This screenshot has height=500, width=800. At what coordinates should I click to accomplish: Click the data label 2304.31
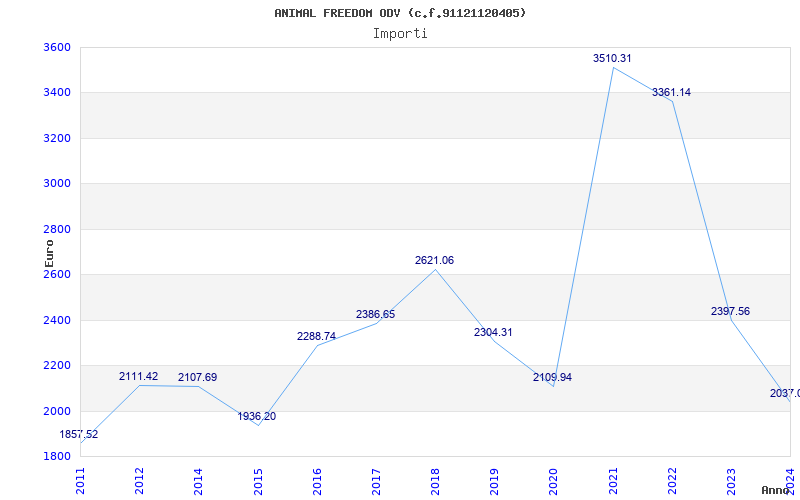493,332
